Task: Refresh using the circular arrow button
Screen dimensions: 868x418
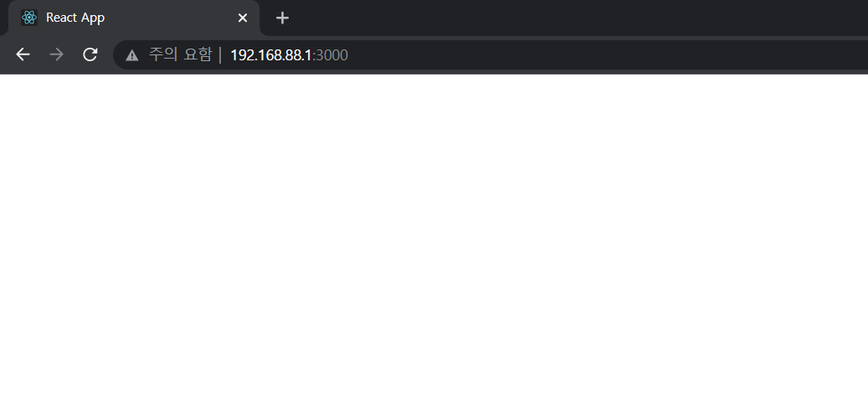Action: click(90, 54)
